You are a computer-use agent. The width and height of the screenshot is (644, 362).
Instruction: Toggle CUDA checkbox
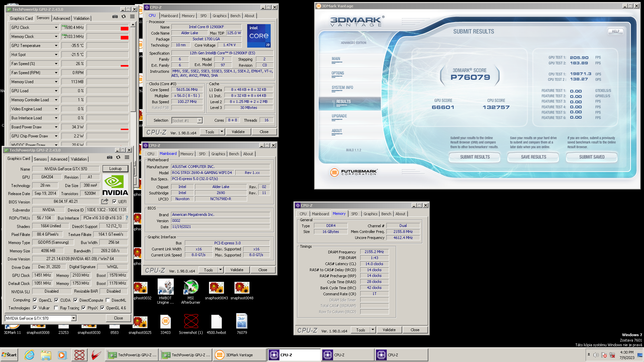pos(56,300)
